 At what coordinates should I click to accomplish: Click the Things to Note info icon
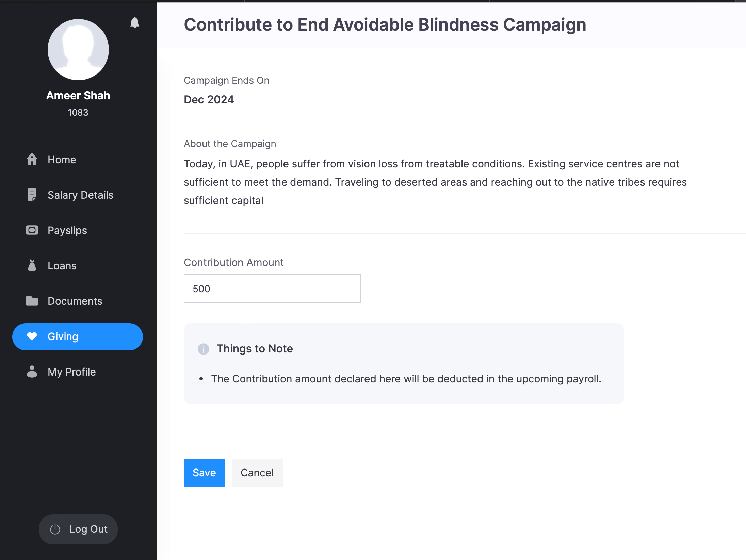click(x=204, y=349)
